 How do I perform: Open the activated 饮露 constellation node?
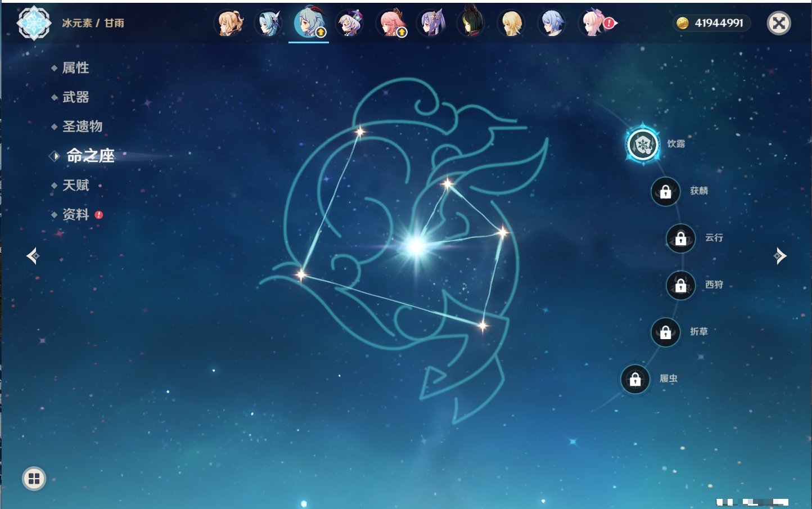tap(643, 145)
